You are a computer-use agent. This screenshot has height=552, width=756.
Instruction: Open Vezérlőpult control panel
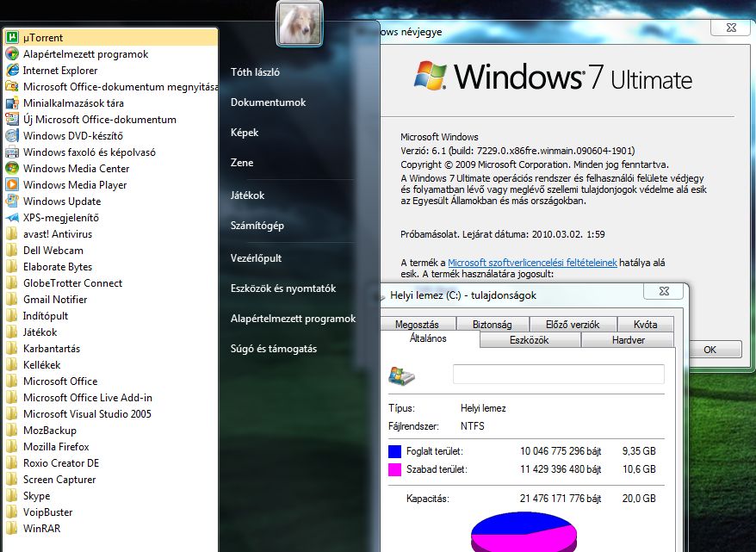point(256,258)
